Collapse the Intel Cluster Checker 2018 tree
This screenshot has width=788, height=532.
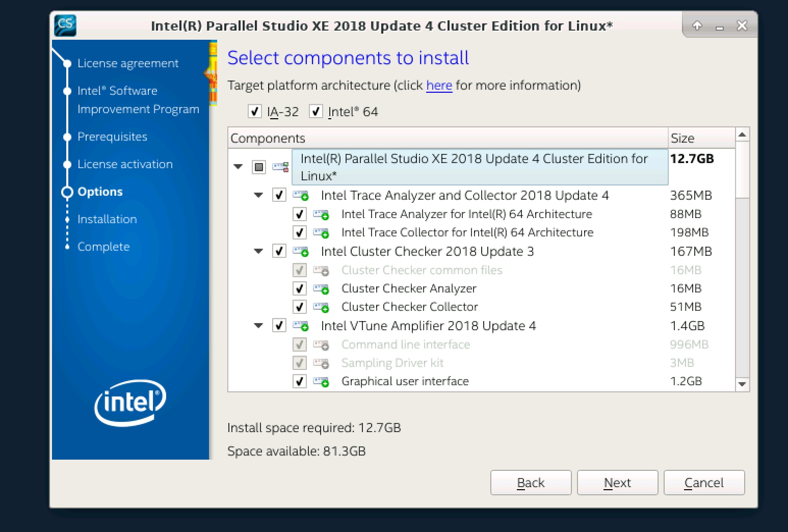point(258,251)
